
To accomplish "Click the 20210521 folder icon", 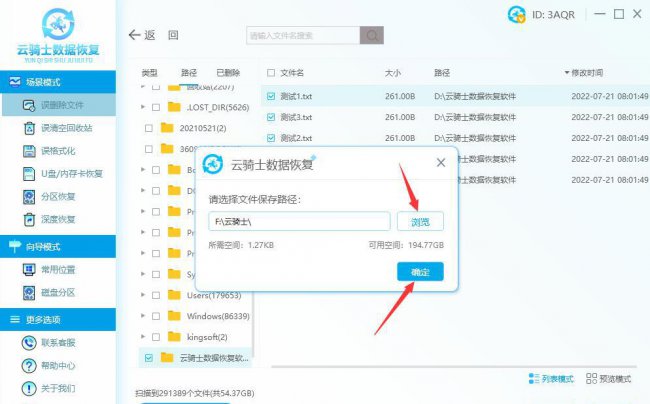I will (167, 128).
